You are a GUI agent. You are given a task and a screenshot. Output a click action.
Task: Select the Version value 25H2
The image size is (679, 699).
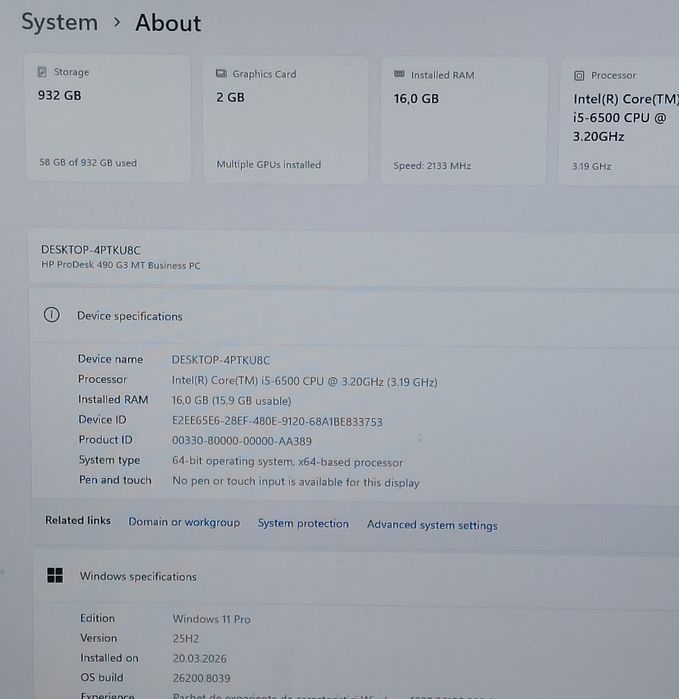point(186,638)
